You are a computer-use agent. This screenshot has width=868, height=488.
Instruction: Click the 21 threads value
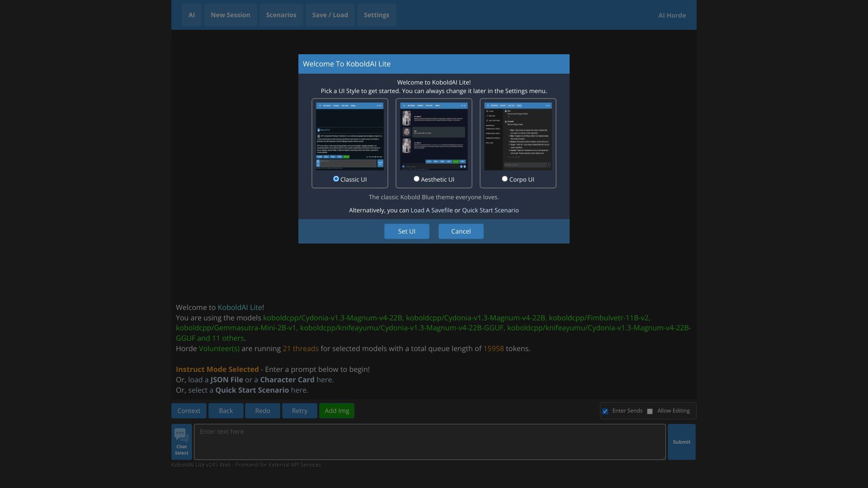pyautogui.click(x=301, y=349)
